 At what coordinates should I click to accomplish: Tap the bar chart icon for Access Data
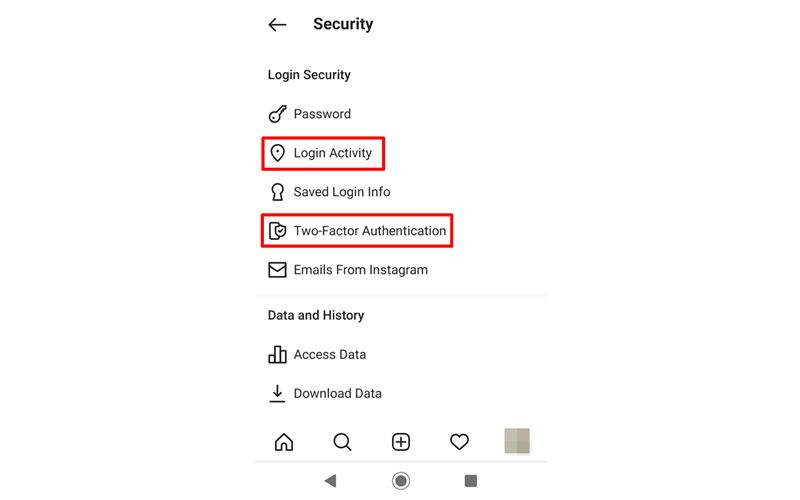(x=278, y=355)
